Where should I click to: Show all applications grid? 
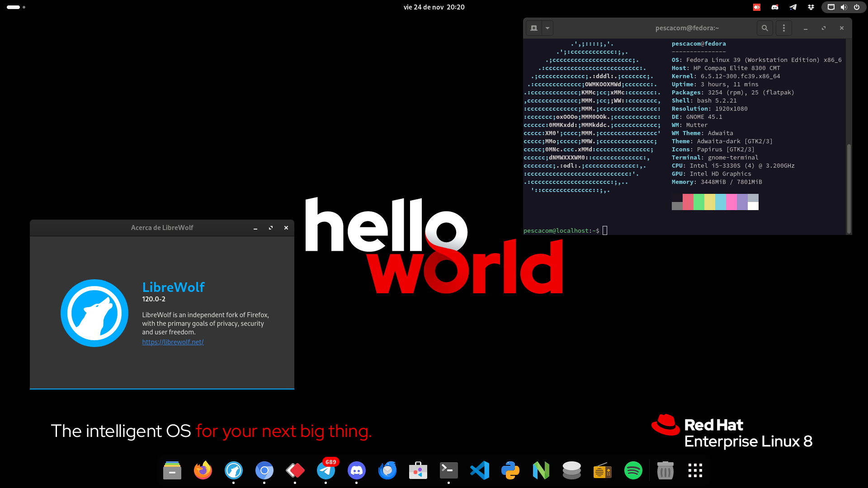695,470
